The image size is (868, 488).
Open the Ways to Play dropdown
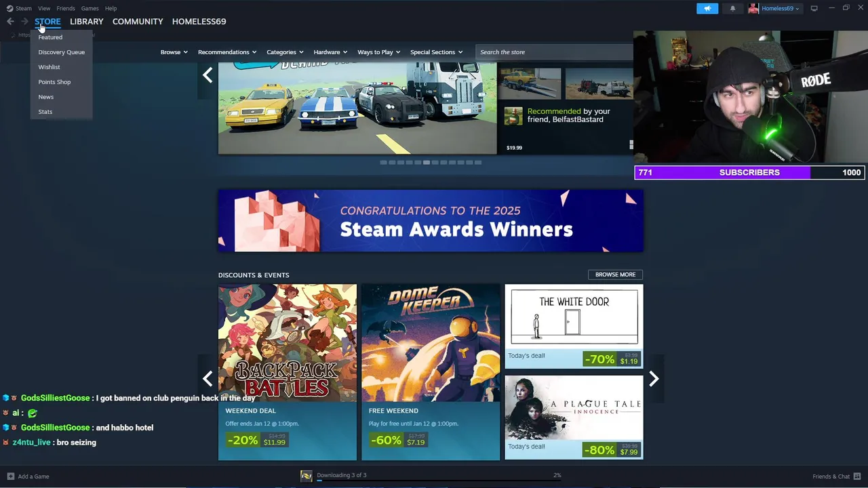[x=379, y=52]
